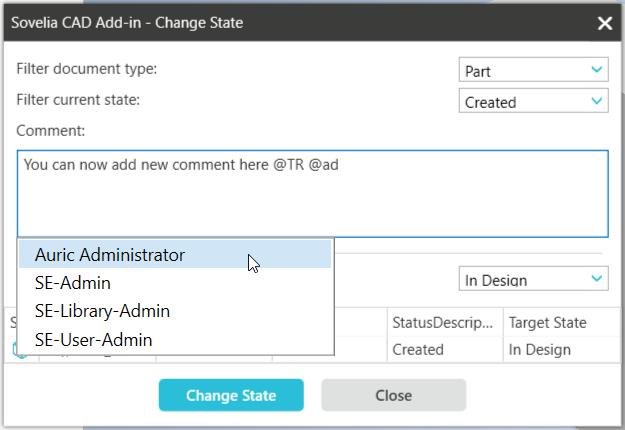Select SE-User-Admin from suggestion list
The height and width of the screenshot is (430, 625).
coord(175,340)
